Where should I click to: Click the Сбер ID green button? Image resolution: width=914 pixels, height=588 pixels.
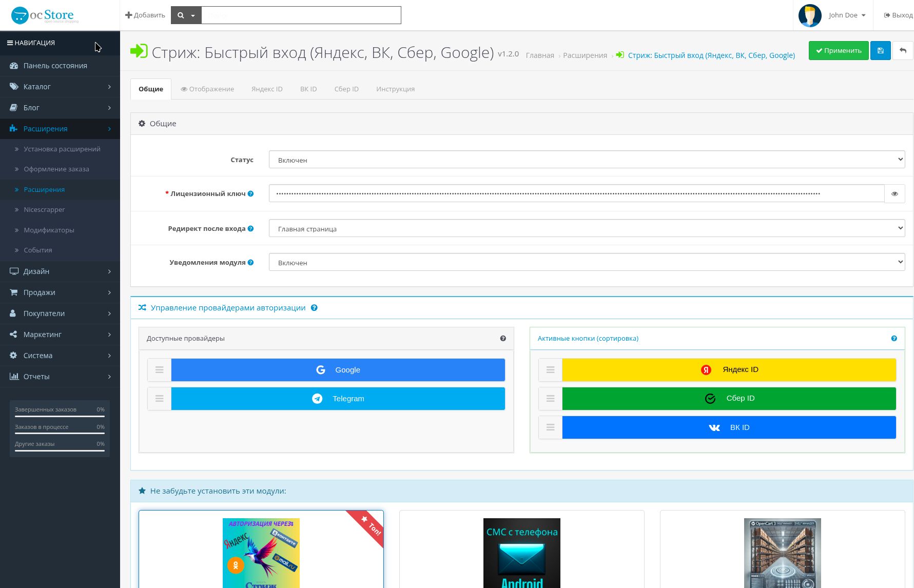(729, 399)
